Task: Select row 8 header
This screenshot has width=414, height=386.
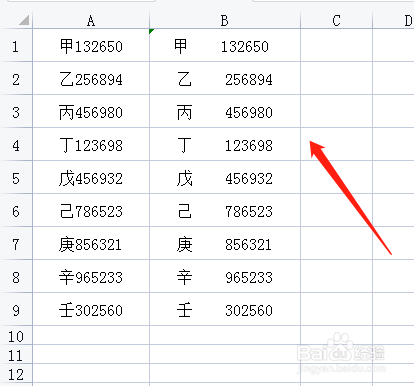Action: click(16, 276)
